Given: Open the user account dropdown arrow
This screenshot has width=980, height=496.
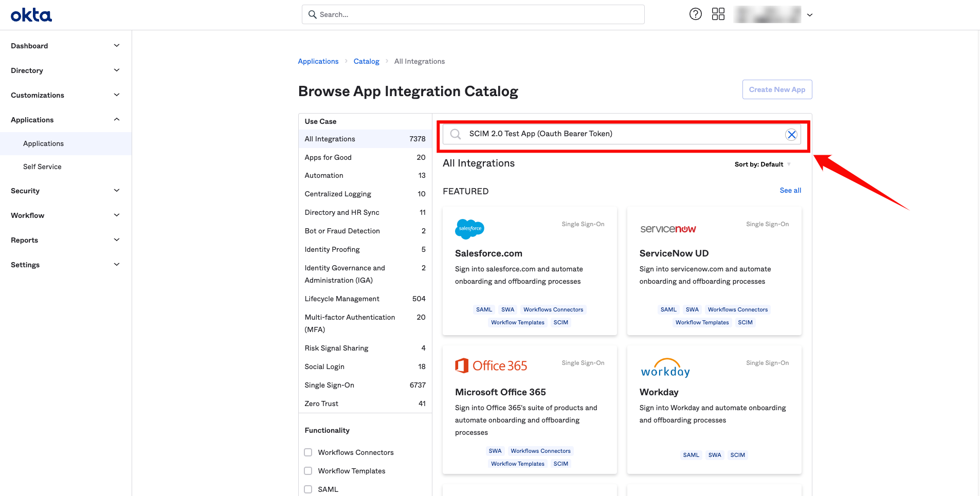Looking at the screenshot, I should pyautogui.click(x=810, y=15).
